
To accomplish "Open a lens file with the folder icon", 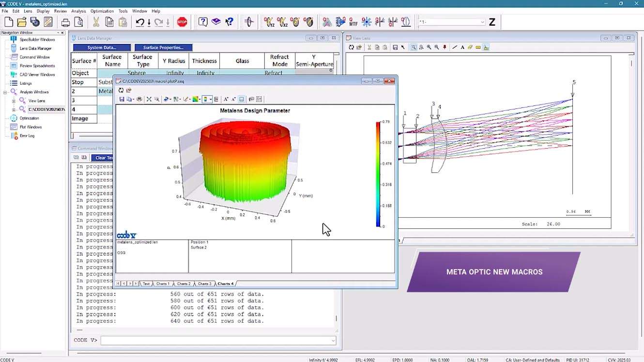I will [x=22, y=22].
